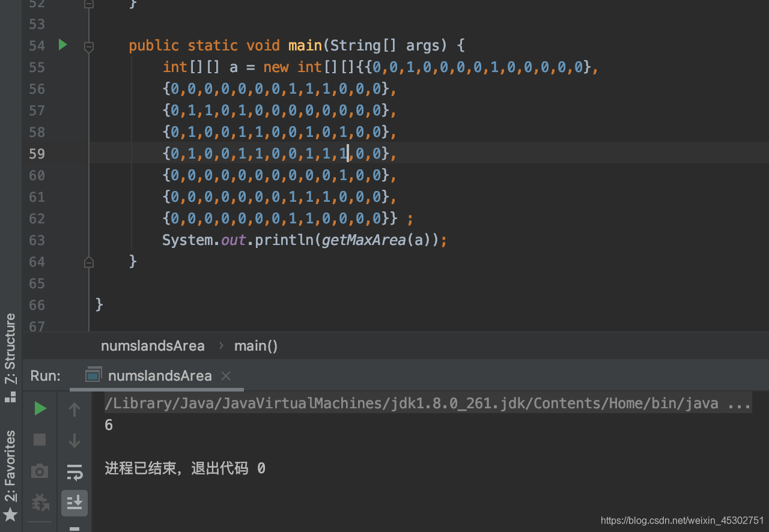Screen dimensions: 769x532
Task: Navigate down the stack trace
Action: 74,441
